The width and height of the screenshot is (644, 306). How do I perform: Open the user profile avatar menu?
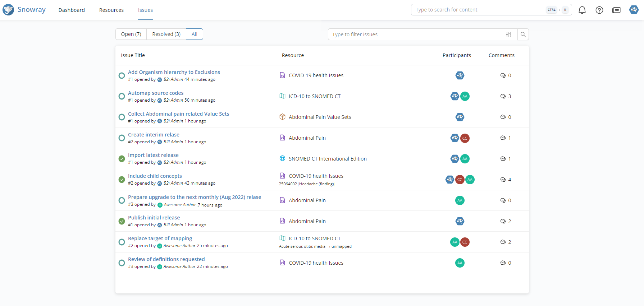click(x=634, y=10)
